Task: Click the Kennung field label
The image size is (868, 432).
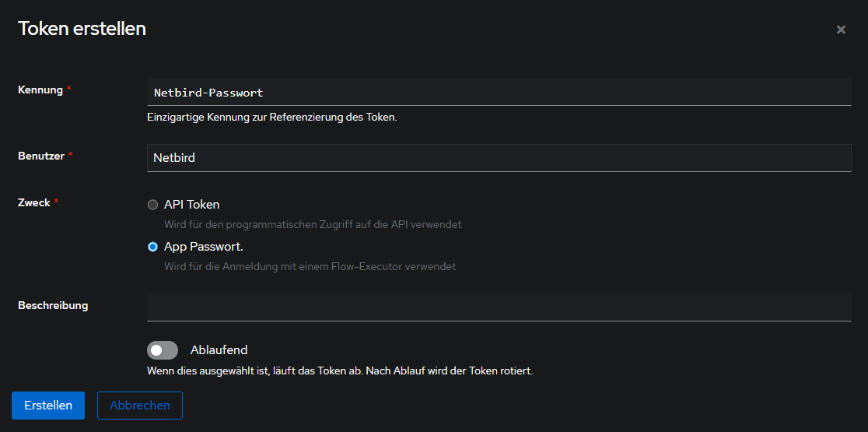Action: (40, 90)
